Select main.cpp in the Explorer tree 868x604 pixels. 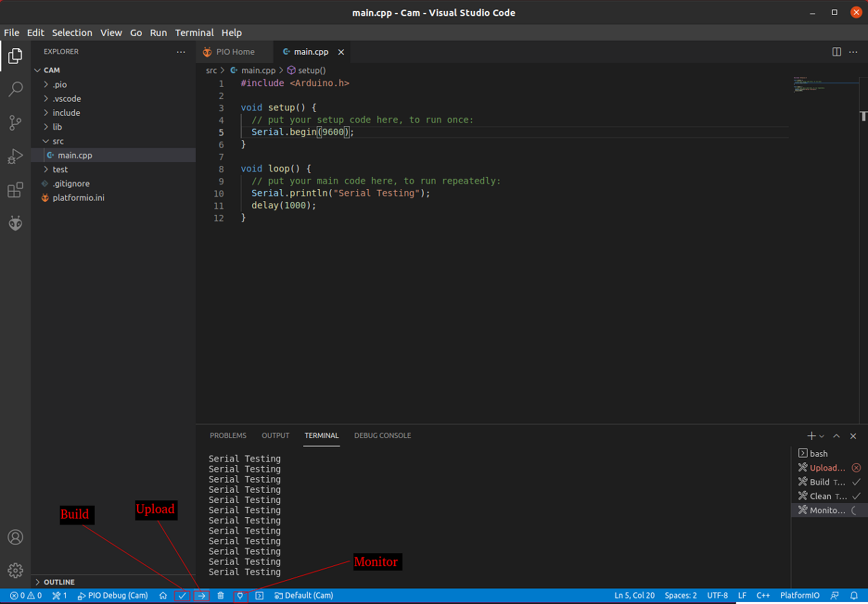(113, 155)
